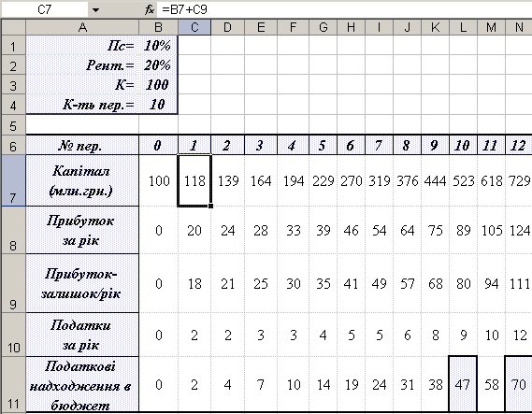
Task: Click the Select All corner button
Action: (x=14, y=27)
